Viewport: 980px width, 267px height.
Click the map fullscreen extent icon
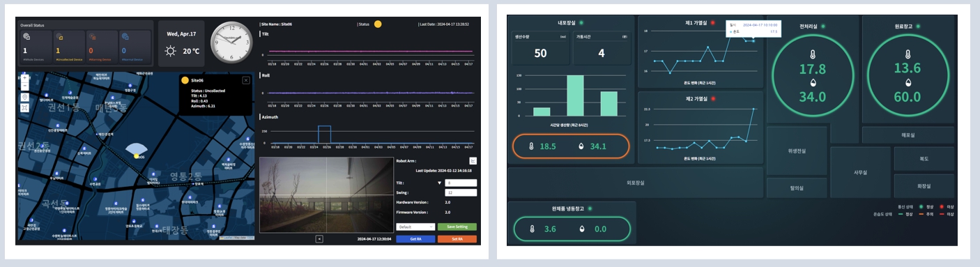24,108
